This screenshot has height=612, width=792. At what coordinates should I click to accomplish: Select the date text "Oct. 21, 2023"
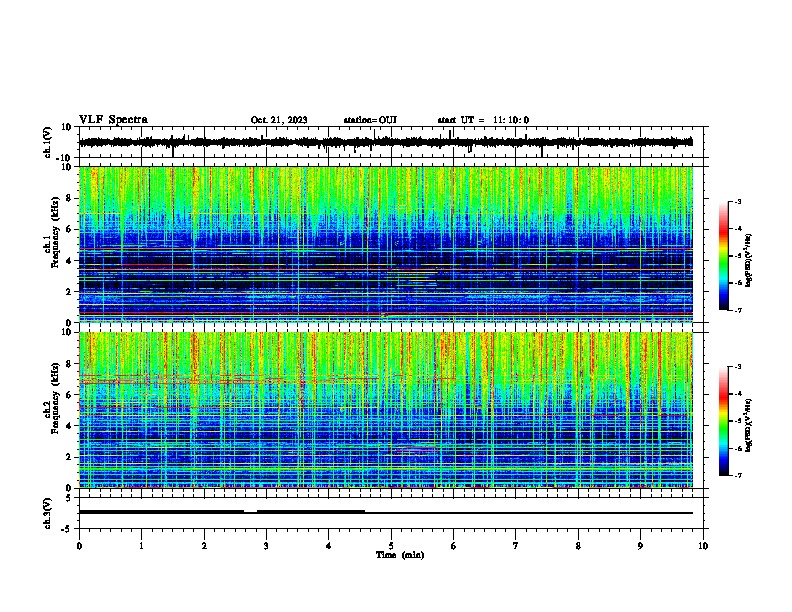(x=279, y=120)
